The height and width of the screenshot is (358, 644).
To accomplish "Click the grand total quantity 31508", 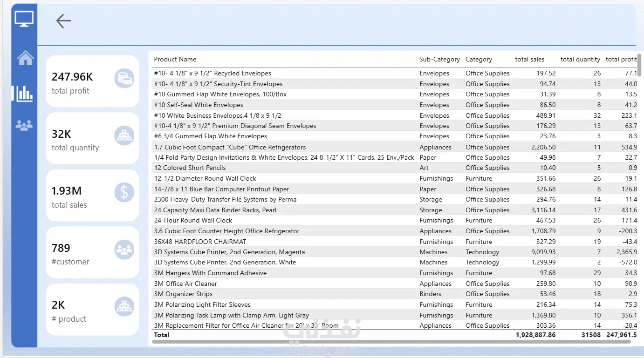I will (591, 335).
